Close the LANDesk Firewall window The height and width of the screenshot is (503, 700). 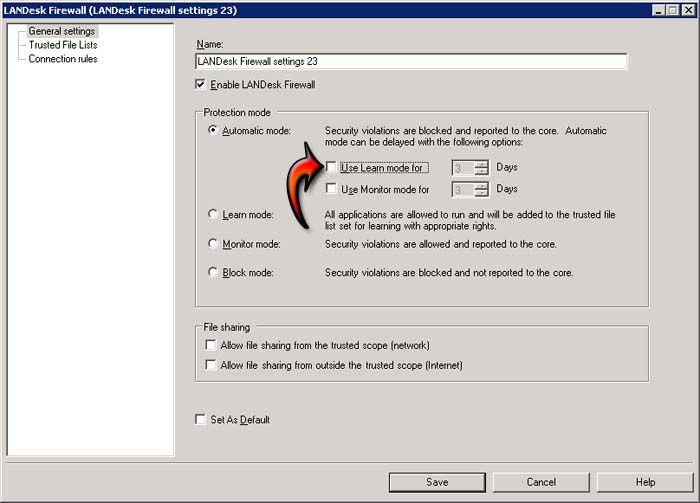[688, 10]
